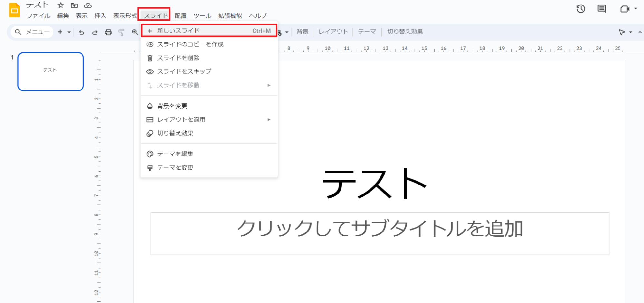Select slide 1 thumbnail in filmstrip
The height and width of the screenshot is (303, 644).
click(51, 71)
